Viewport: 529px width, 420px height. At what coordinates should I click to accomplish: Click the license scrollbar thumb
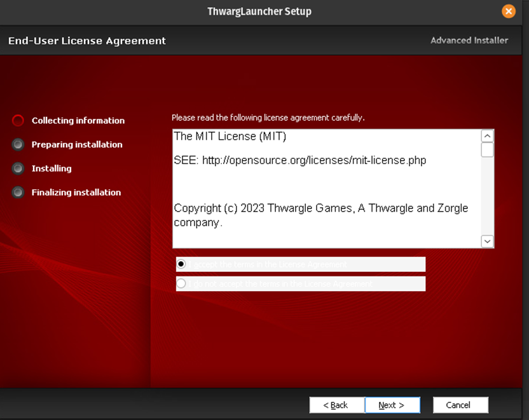coord(487,150)
